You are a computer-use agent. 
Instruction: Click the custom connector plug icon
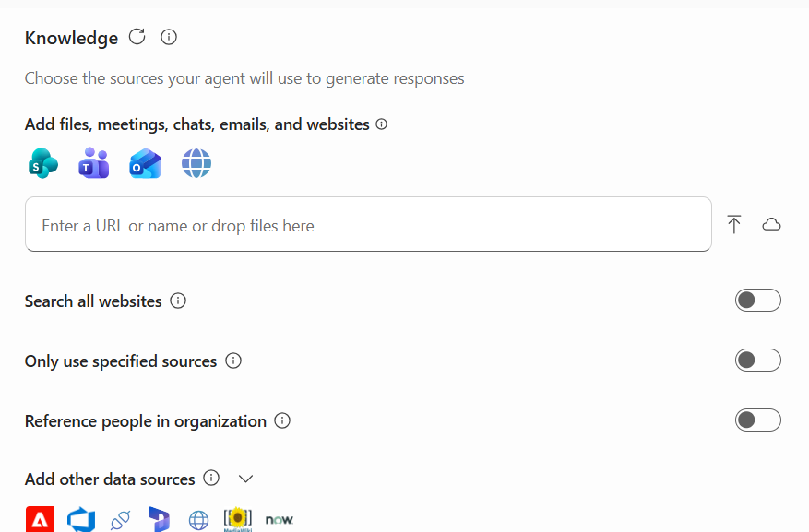[x=120, y=519]
